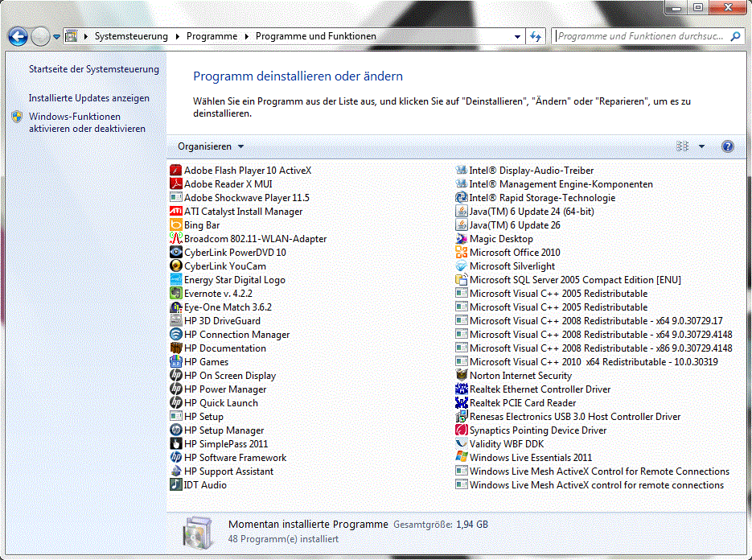Select Renesas Electronics USB 3.0 Host Controller Driver
The height and width of the screenshot is (560, 752).
click(x=569, y=417)
